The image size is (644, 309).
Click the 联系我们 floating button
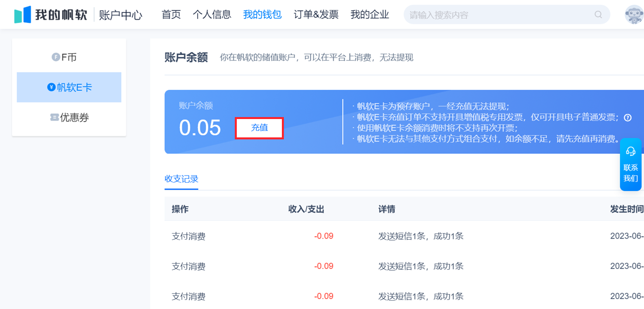pos(631,165)
